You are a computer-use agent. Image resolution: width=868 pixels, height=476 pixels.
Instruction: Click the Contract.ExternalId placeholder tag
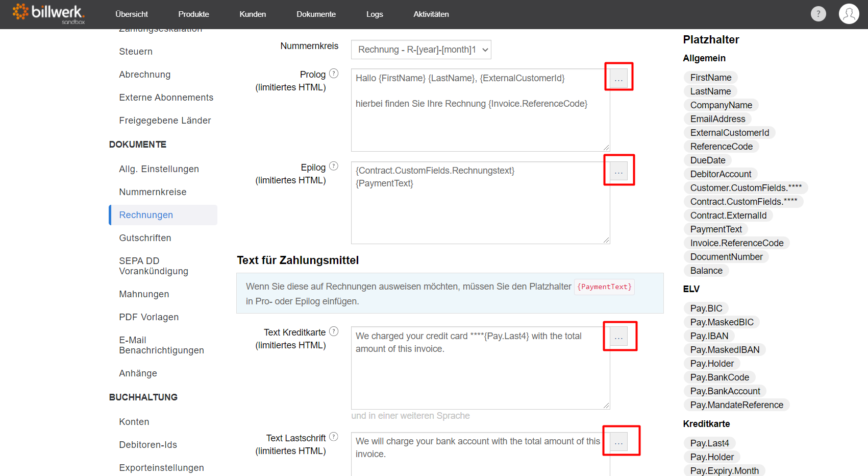coord(728,216)
